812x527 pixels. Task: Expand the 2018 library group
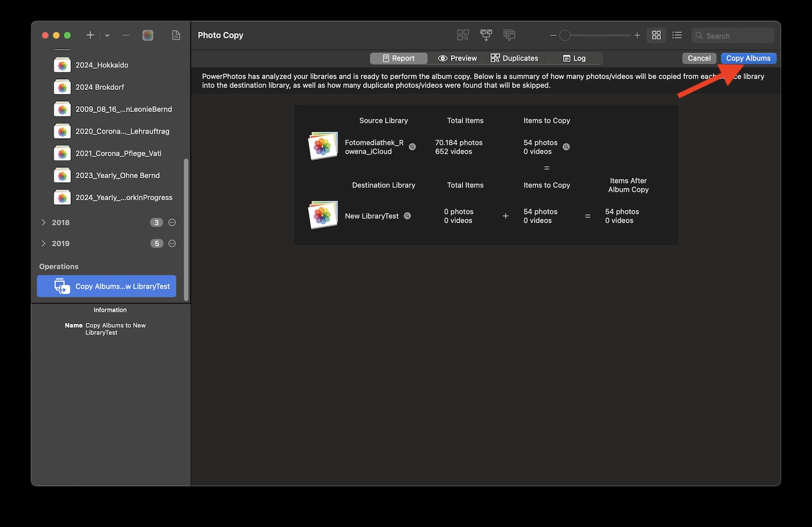pos(43,223)
